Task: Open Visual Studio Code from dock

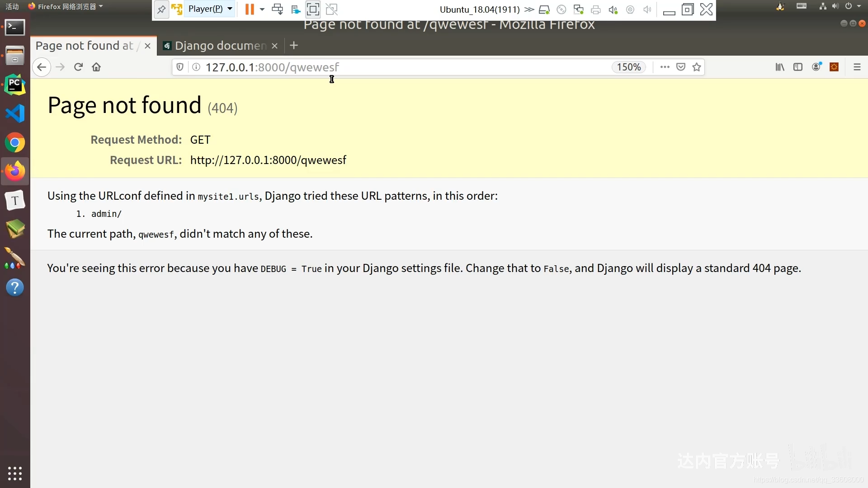Action: coord(15,113)
